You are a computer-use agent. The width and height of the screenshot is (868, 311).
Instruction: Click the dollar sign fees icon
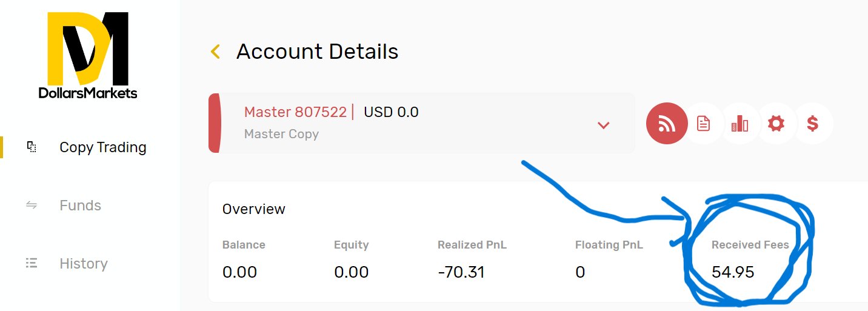tap(813, 124)
